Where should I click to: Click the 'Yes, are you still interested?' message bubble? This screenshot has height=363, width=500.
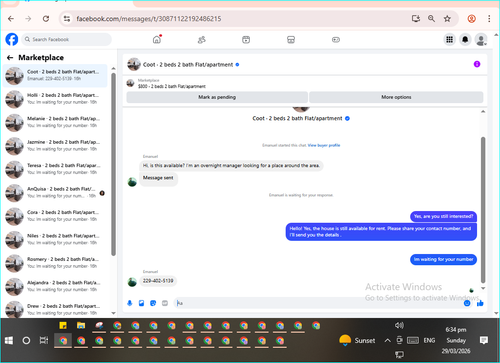point(443,216)
